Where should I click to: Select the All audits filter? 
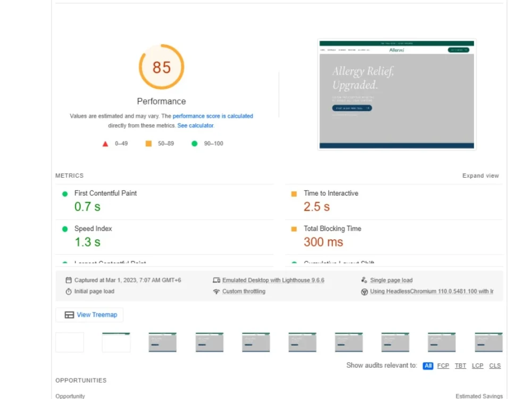pos(428,366)
